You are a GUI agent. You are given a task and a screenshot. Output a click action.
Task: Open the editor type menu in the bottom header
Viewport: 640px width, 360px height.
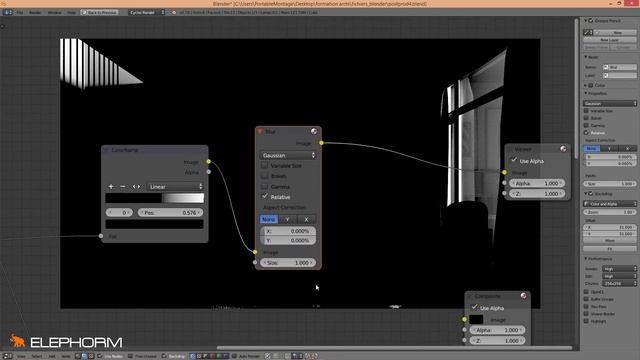(7, 356)
